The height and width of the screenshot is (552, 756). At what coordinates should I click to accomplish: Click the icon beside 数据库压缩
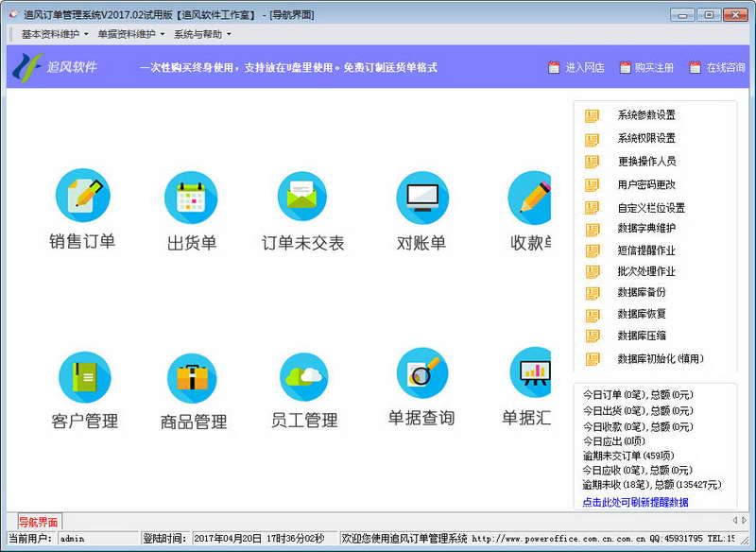coord(592,336)
